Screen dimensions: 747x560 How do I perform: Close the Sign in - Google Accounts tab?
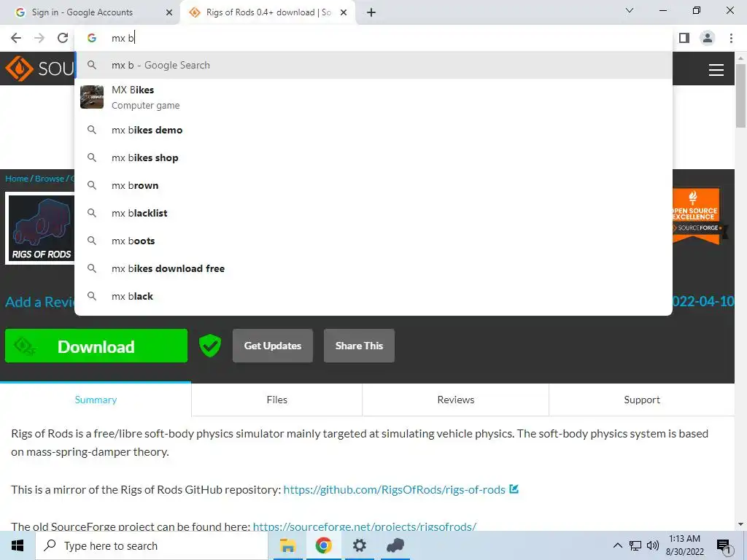(x=169, y=12)
